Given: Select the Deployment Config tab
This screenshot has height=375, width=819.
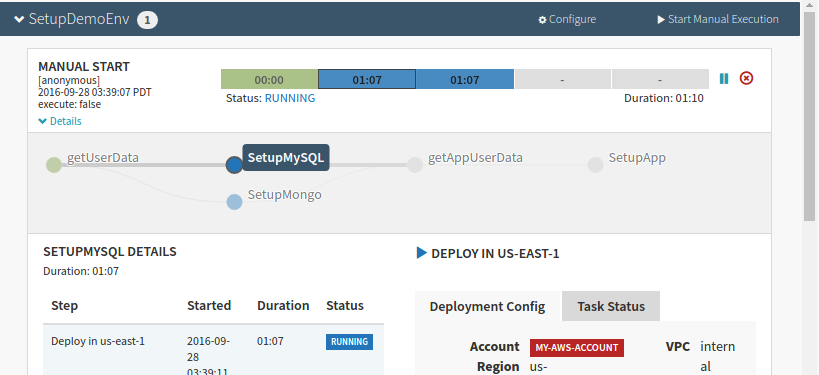Looking at the screenshot, I should click(x=487, y=307).
